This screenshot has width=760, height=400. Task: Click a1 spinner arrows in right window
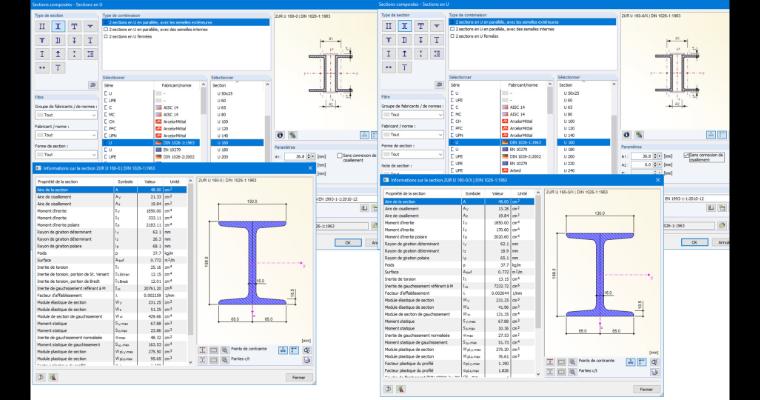pos(657,156)
